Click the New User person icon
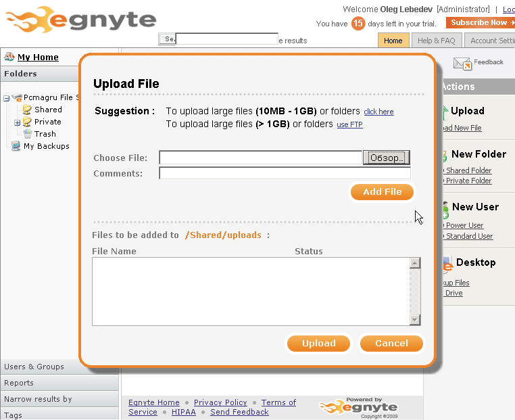Screen dimensions: 515x420 pyautogui.click(x=445, y=210)
